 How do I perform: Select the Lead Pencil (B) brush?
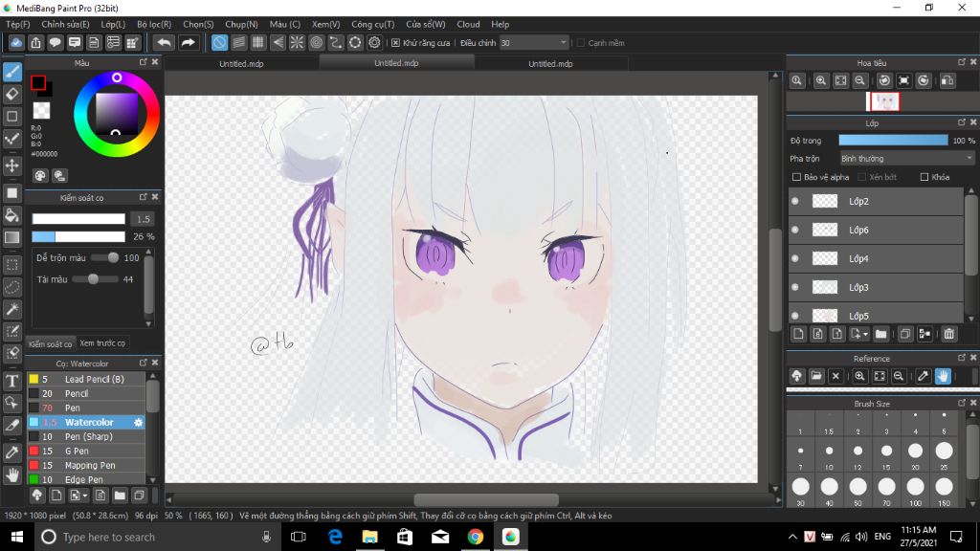click(86, 379)
